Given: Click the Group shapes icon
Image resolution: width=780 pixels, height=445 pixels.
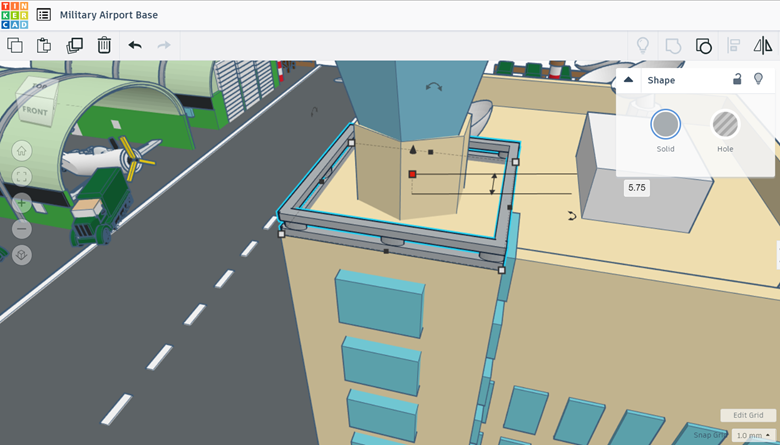Looking at the screenshot, I should click(673, 46).
